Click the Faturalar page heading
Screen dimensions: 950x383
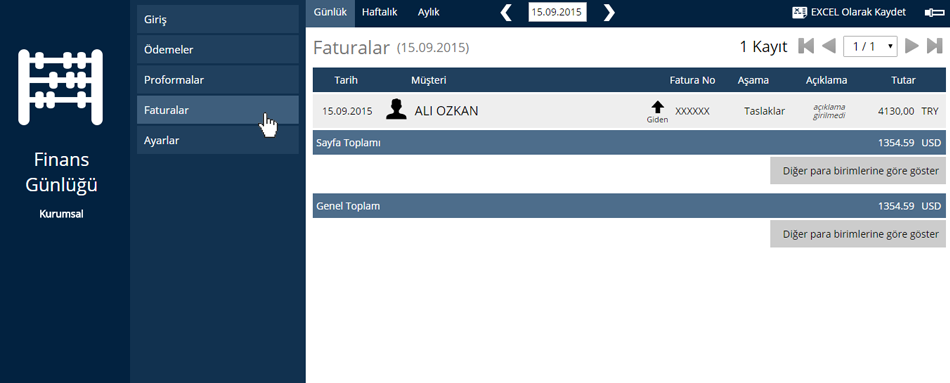(x=351, y=48)
